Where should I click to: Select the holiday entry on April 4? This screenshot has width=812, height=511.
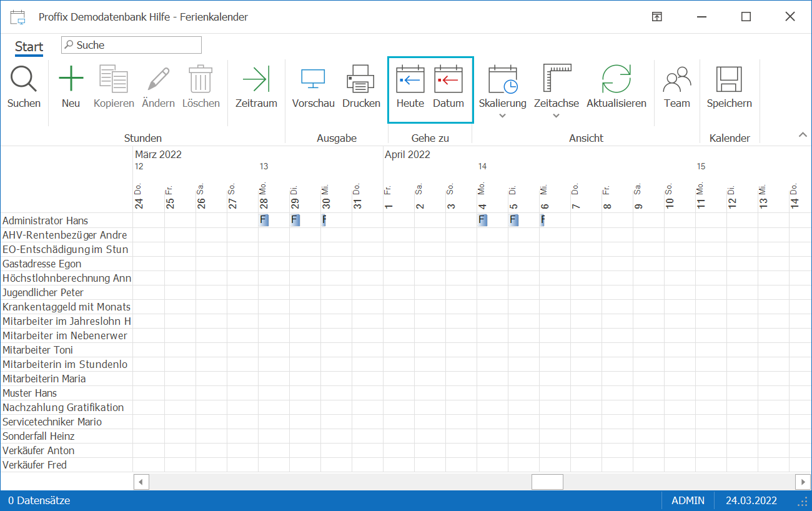482,220
